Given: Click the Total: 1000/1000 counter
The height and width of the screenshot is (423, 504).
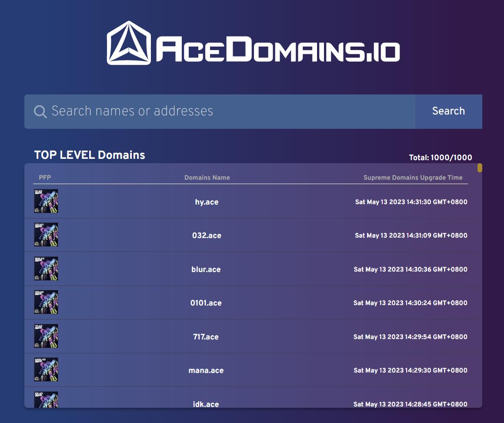Looking at the screenshot, I should pyautogui.click(x=441, y=158).
